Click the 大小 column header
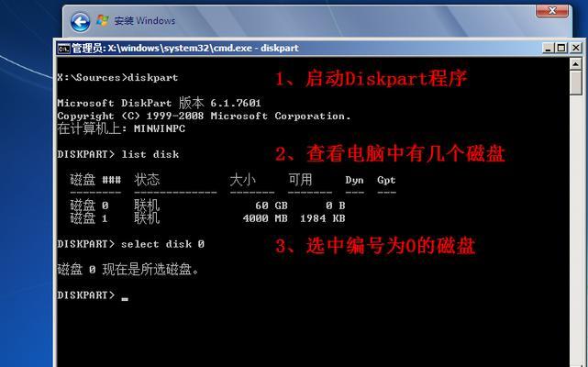This screenshot has height=367, width=588. point(242,180)
